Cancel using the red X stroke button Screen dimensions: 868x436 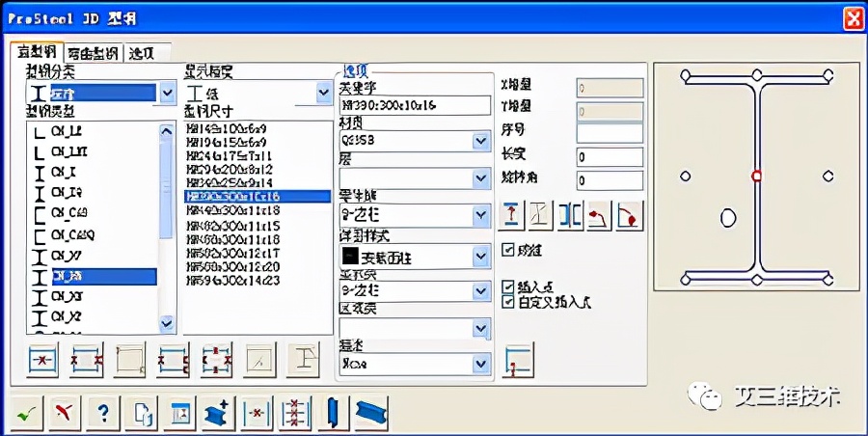pyautogui.click(x=65, y=413)
